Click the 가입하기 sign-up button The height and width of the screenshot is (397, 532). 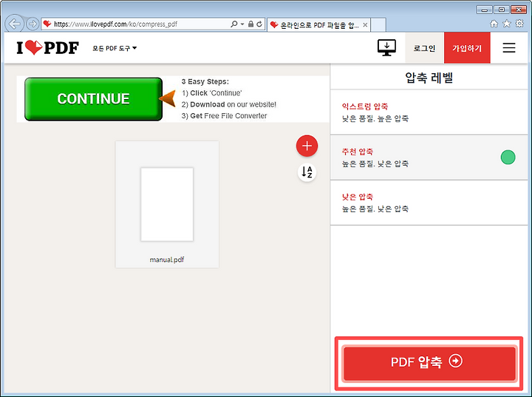467,48
